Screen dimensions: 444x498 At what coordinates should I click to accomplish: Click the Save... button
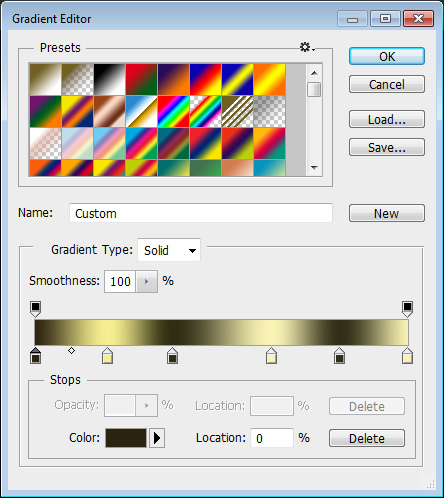coord(387,147)
